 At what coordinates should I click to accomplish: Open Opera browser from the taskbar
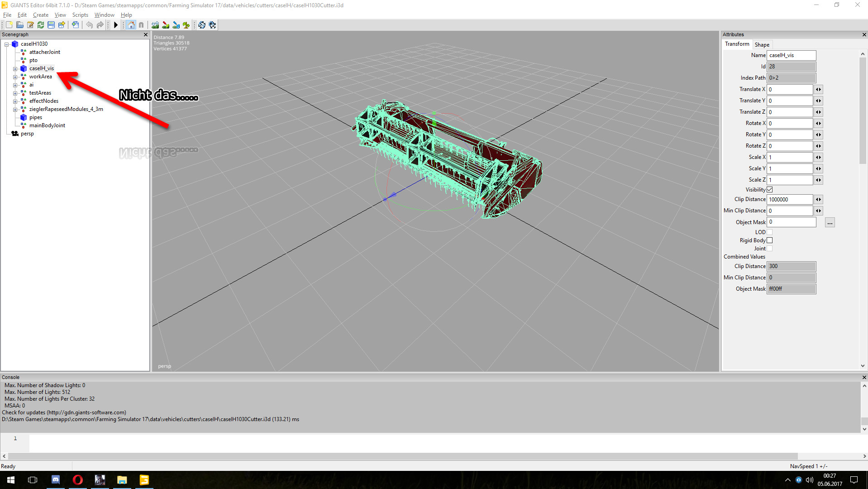[77, 479]
